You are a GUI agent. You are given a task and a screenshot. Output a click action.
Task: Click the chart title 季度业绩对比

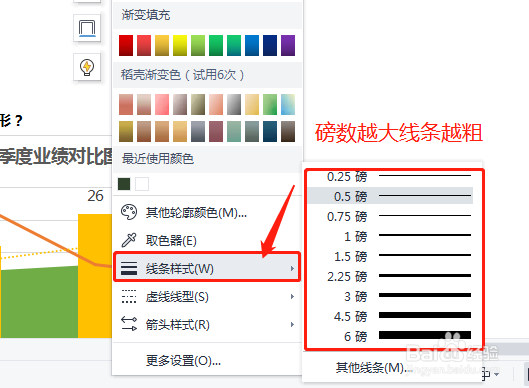tap(56, 157)
